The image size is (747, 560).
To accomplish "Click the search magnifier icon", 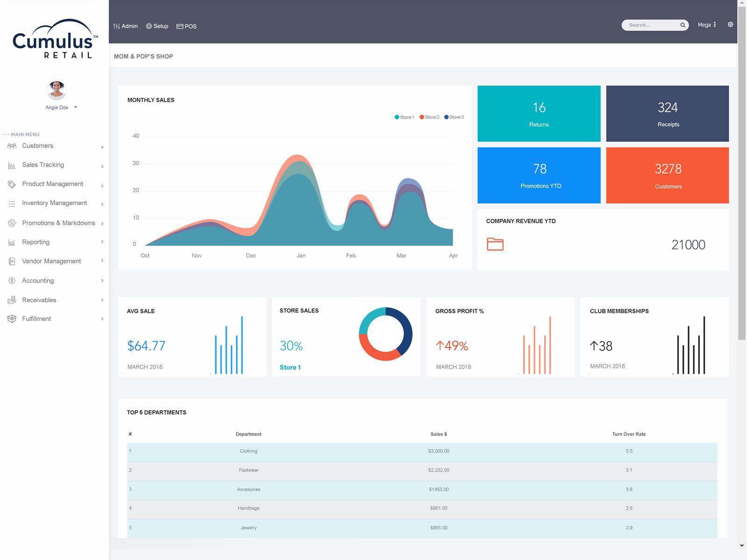I will (x=683, y=25).
